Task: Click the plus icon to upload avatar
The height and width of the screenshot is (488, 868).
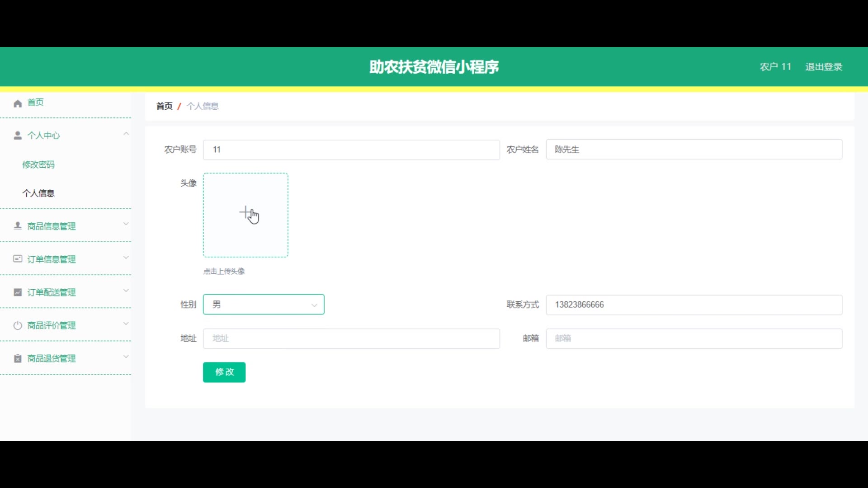Action: [x=245, y=212]
